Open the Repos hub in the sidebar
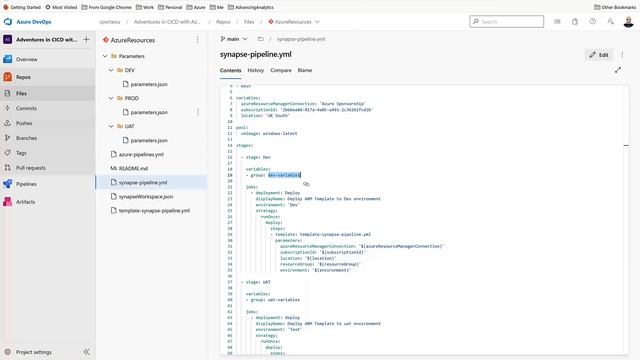This screenshot has height=360, width=640. (23, 77)
